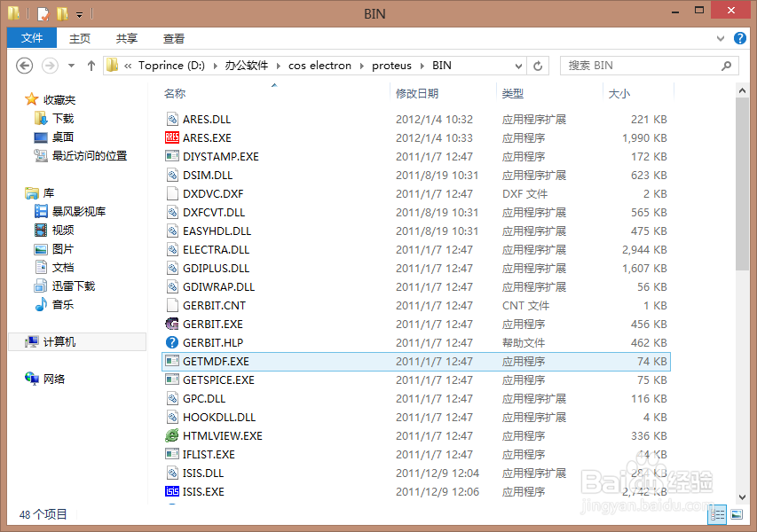Click scrollbar down arrow
The width and height of the screenshot is (757, 532).
tap(742, 497)
